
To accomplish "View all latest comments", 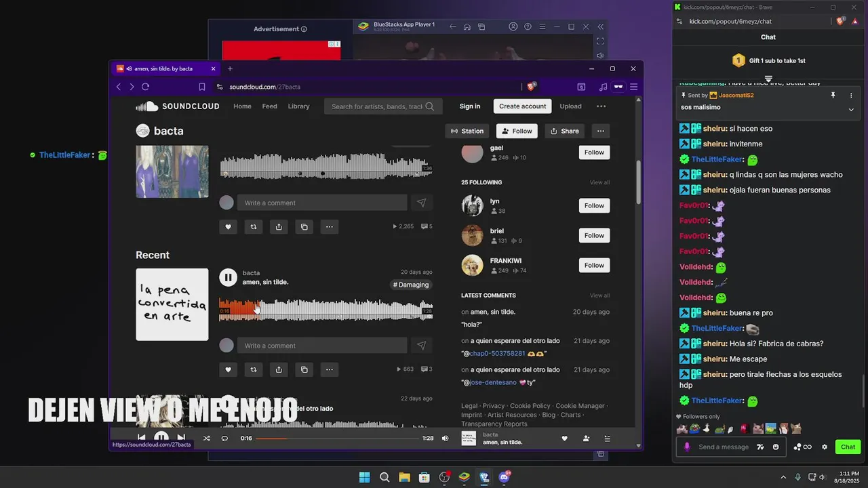I will pos(599,296).
